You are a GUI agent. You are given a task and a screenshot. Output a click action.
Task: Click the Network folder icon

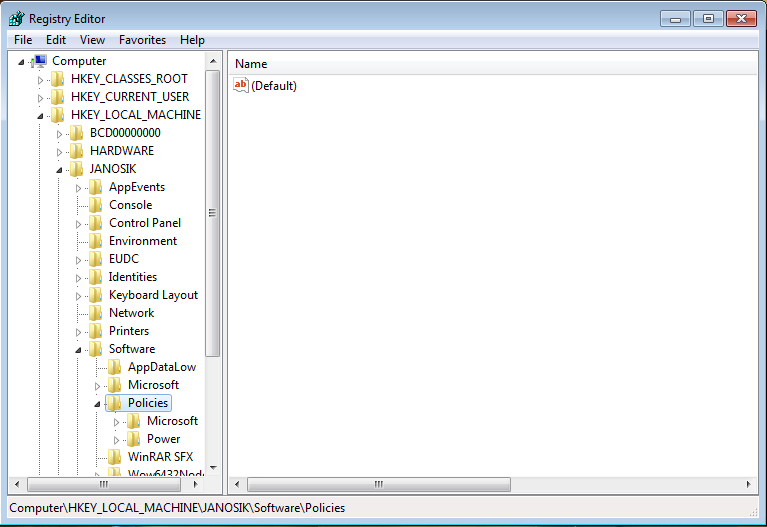tap(96, 313)
